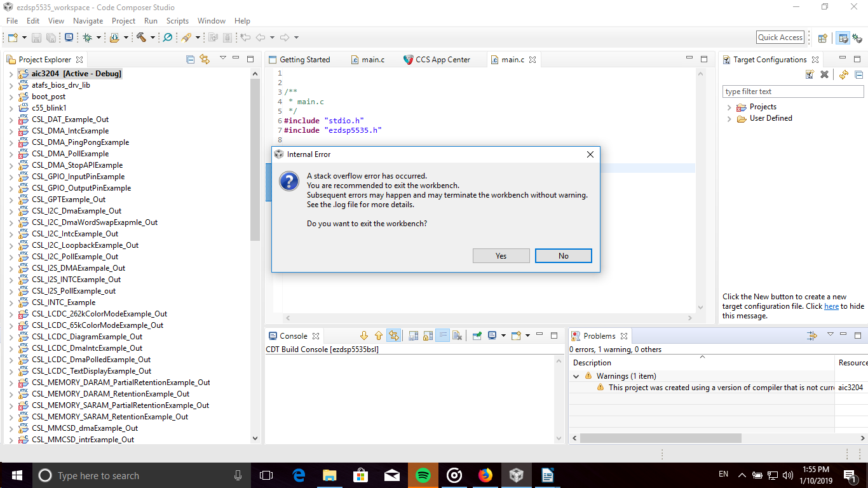Close the Console view tab
868x488 pixels.
316,336
